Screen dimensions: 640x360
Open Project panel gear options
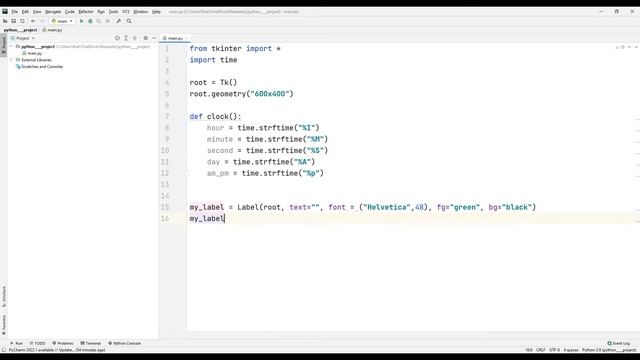(145, 38)
